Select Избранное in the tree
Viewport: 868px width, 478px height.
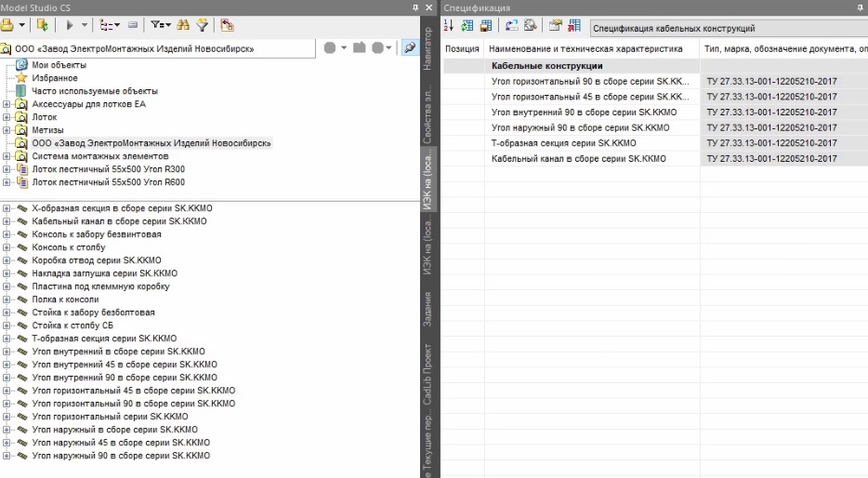(54, 78)
